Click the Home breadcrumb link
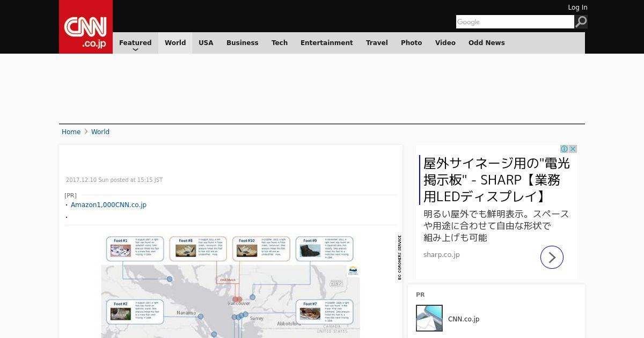This screenshot has width=644, height=338. coord(71,132)
